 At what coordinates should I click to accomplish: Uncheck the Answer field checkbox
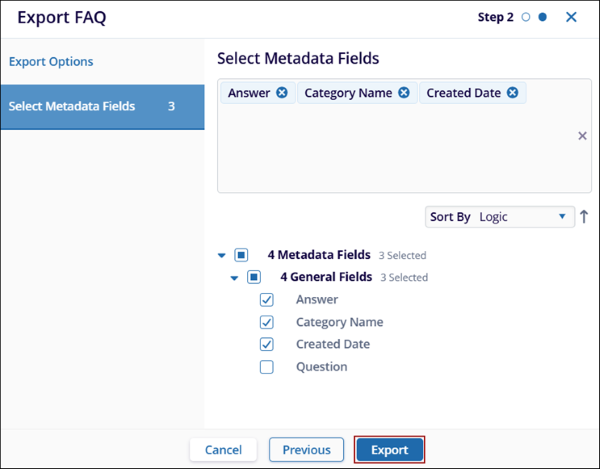[x=267, y=299]
